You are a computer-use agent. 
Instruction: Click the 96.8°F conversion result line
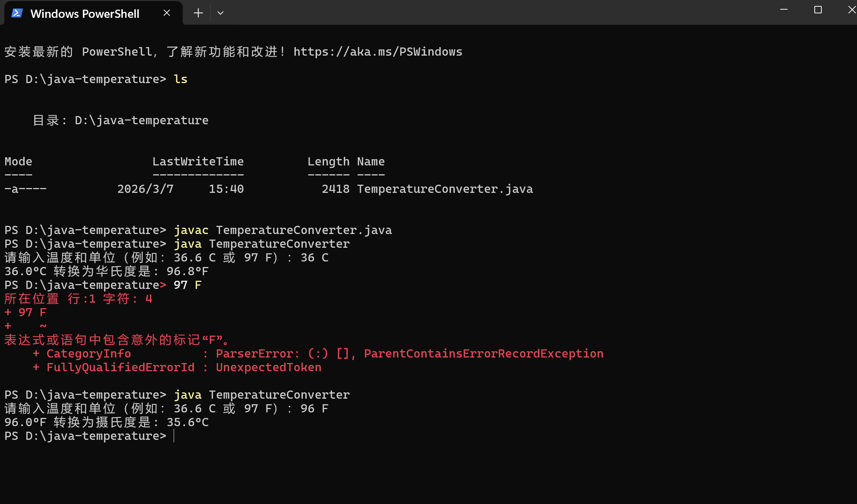107,271
